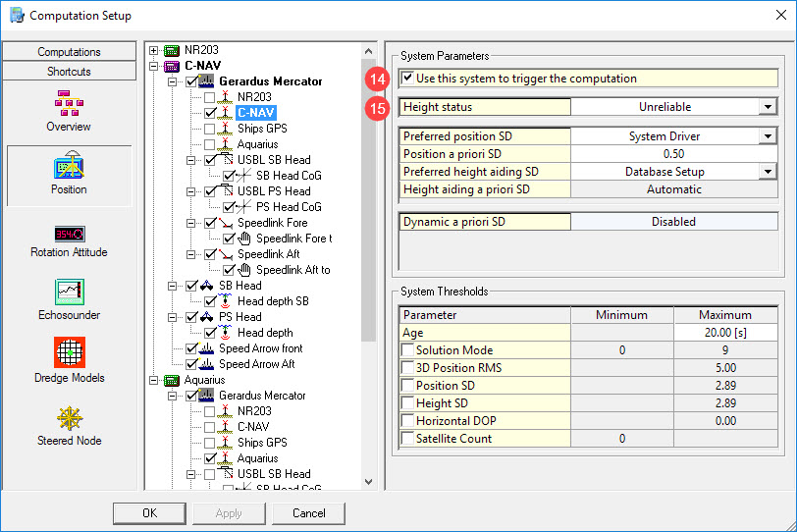
Task: Open the Rotation Attitude icon
Action: point(69,234)
